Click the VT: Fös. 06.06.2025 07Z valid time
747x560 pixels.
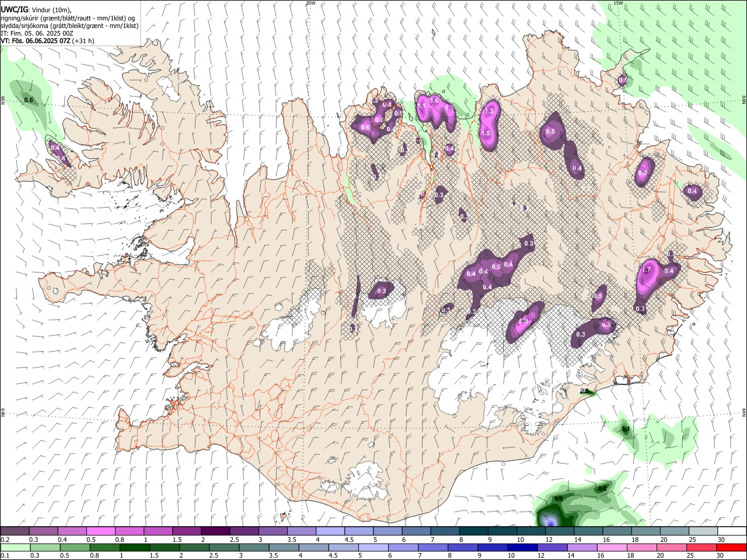[36, 41]
